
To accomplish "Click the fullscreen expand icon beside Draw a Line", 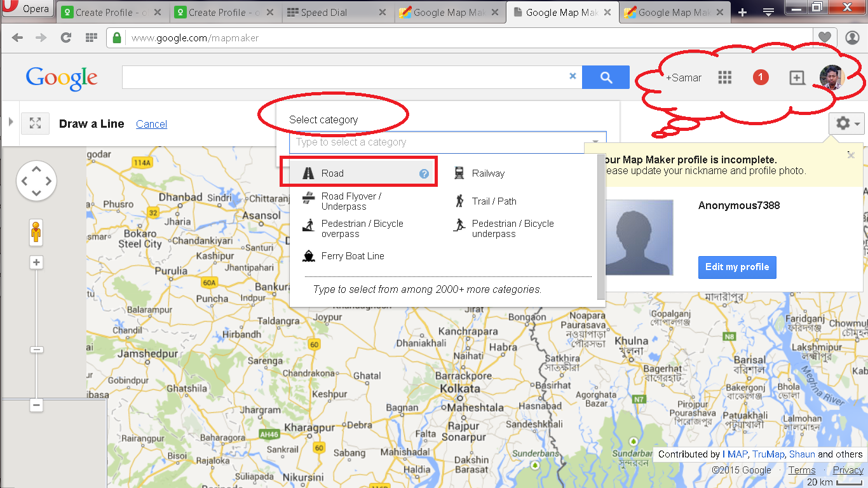I will (35, 123).
